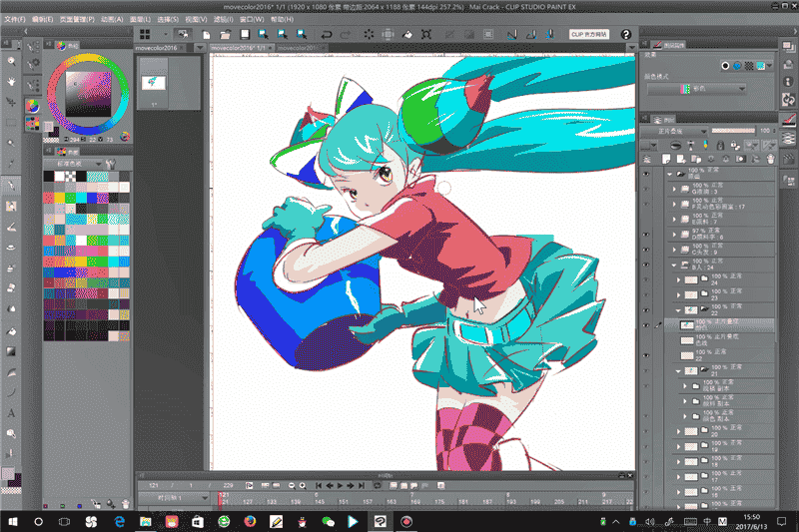
Task: Toggle visibility of folder G :3
Action: (x=646, y=189)
